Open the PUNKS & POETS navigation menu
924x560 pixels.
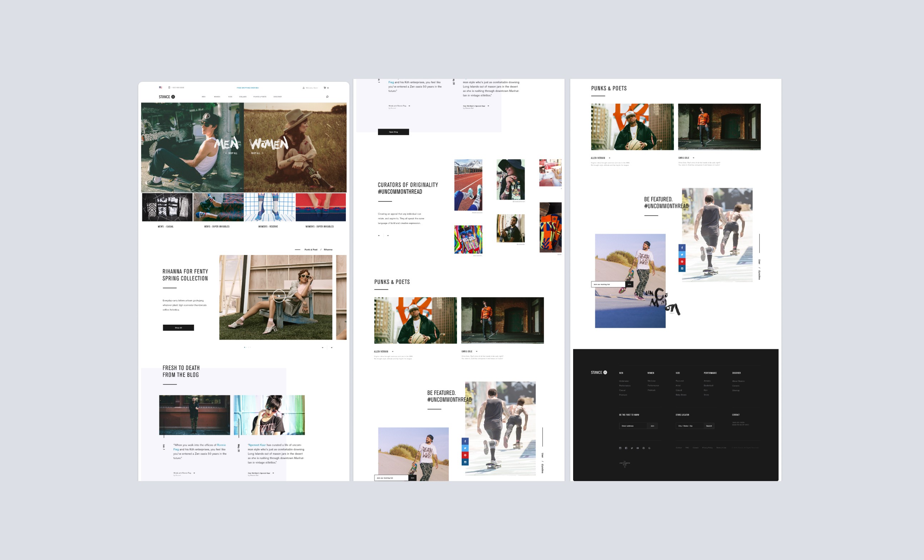(x=260, y=97)
